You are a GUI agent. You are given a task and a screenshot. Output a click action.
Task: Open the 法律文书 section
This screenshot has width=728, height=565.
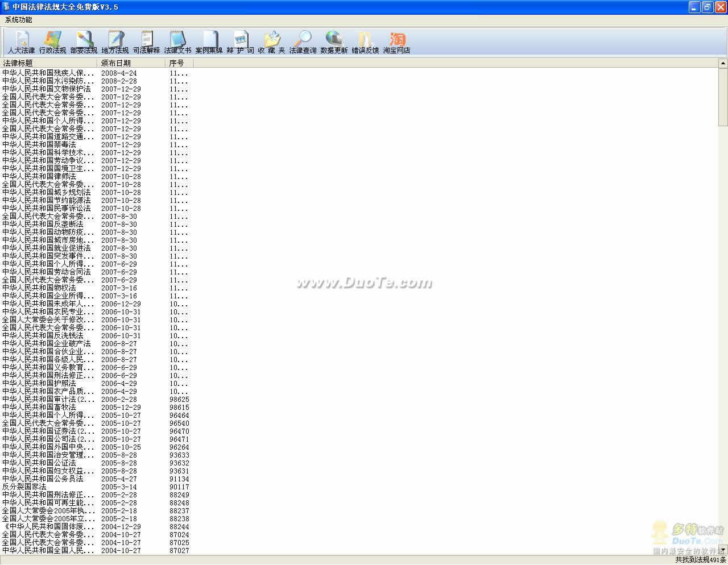pos(177,43)
